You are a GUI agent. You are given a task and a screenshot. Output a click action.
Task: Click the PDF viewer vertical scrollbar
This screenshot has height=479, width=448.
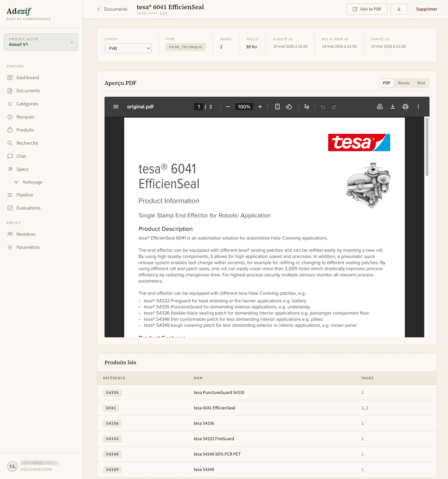tap(427, 147)
